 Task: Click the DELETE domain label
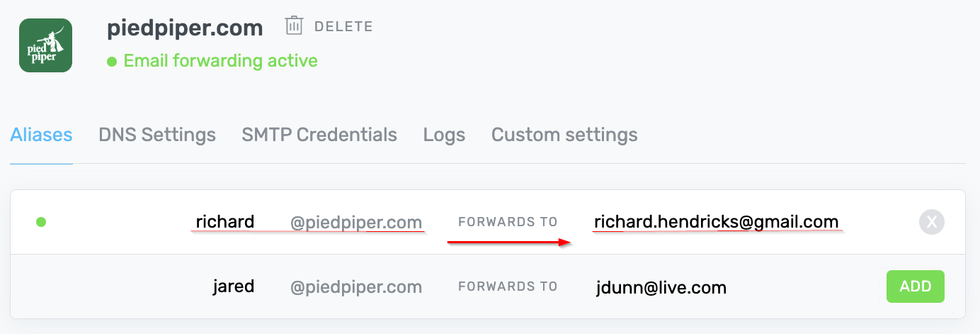click(x=343, y=27)
